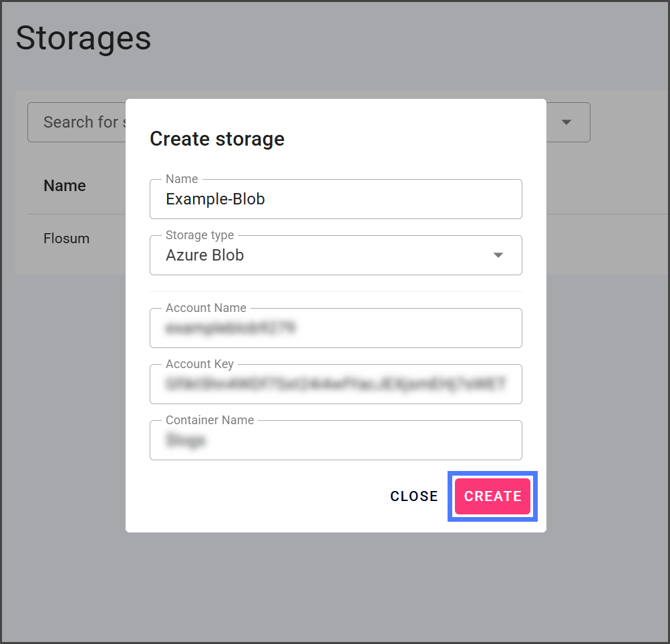
Task: Click the Storage type floating label
Action: click(x=200, y=235)
